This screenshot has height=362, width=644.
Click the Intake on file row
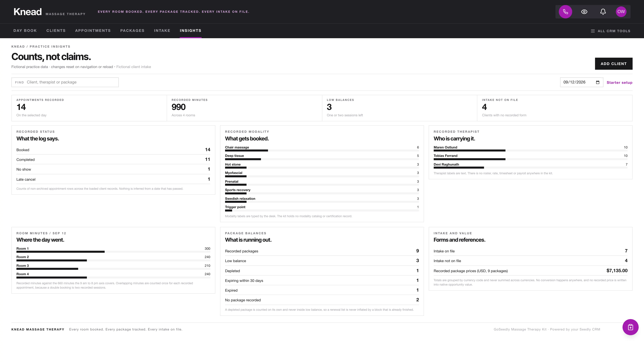[530, 251]
